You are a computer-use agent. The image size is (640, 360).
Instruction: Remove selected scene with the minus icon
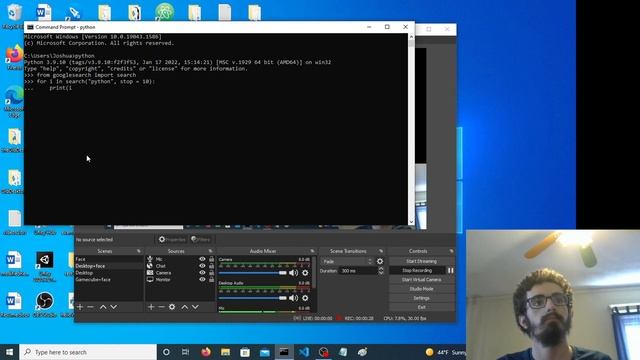pyautogui.click(x=90, y=307)
